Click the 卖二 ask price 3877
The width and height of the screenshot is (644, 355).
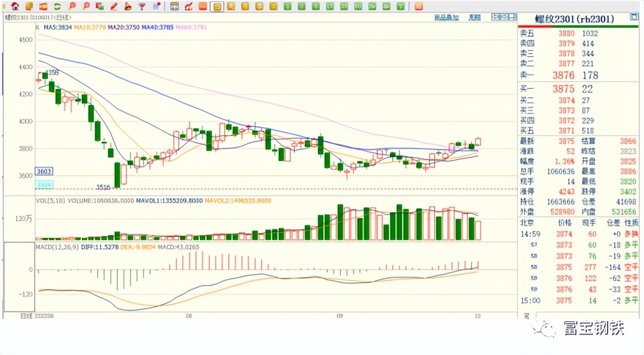click(566, 63)
